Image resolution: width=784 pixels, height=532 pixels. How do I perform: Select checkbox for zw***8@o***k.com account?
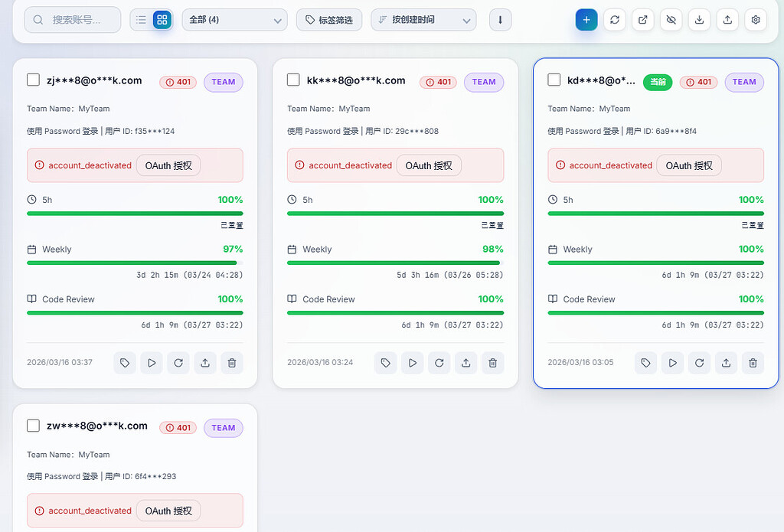click(33, 426)
